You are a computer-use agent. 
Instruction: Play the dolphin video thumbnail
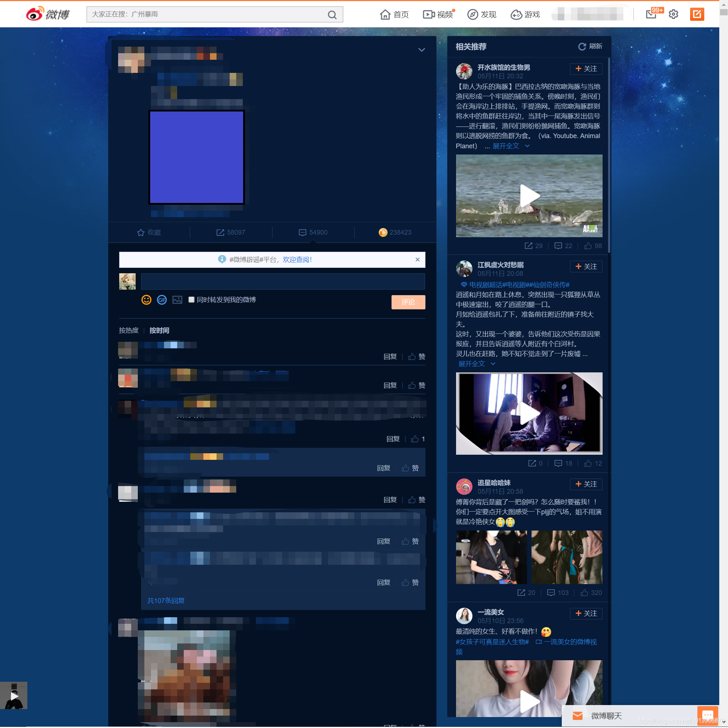529,196
